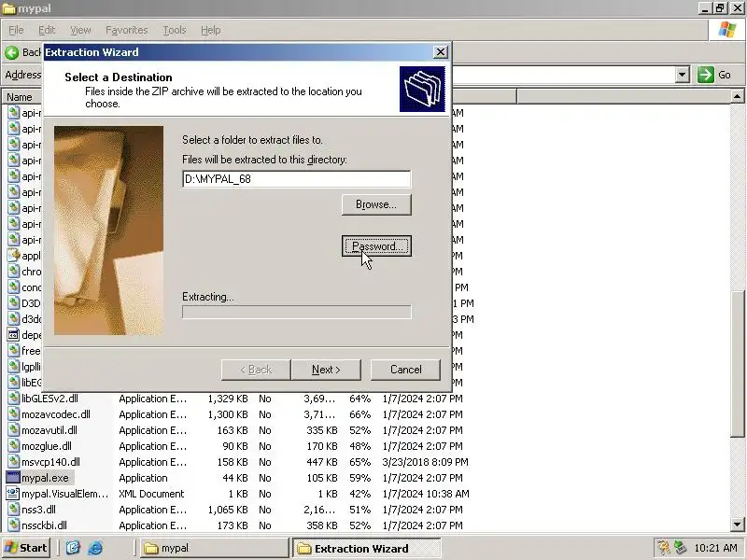Viewport: 747px width, 560px height.
Task: Click the scrollbar up arrow in file list
Action: click(737, 97)
